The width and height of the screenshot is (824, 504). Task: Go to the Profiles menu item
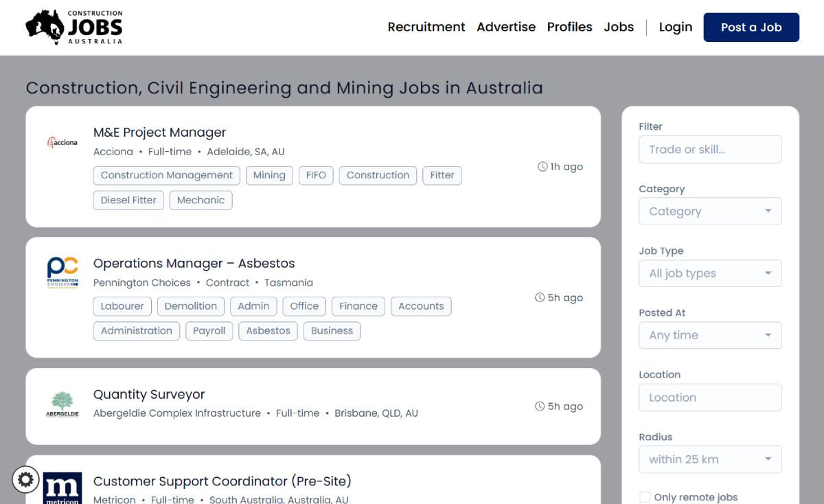[x=569, y=27]
